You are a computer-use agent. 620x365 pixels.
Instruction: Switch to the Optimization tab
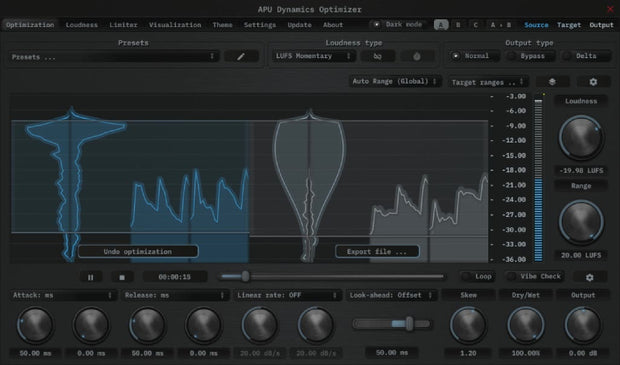pos(30,25)
